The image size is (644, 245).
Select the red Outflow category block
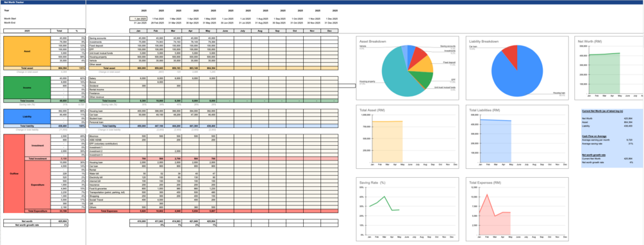[14, 173]
